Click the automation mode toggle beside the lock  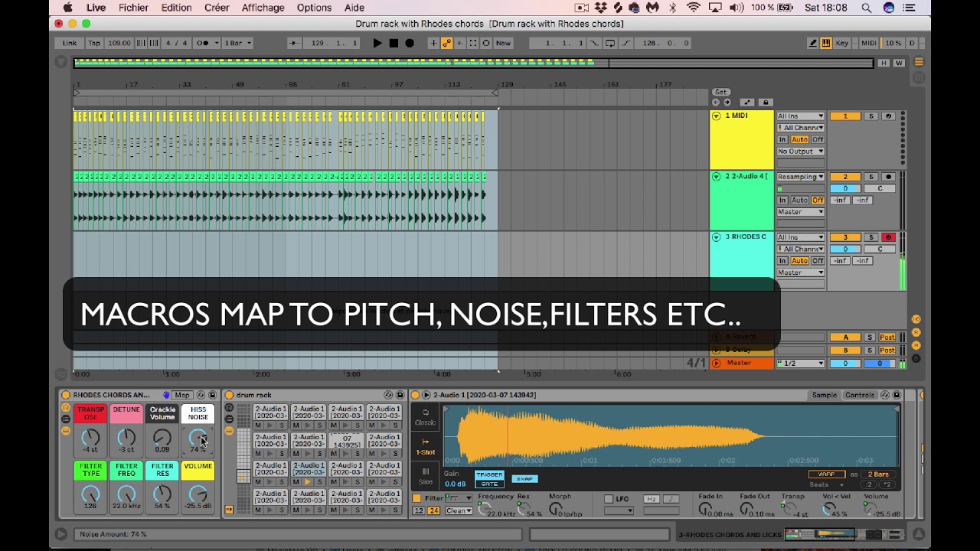click(x=746, y=102)
